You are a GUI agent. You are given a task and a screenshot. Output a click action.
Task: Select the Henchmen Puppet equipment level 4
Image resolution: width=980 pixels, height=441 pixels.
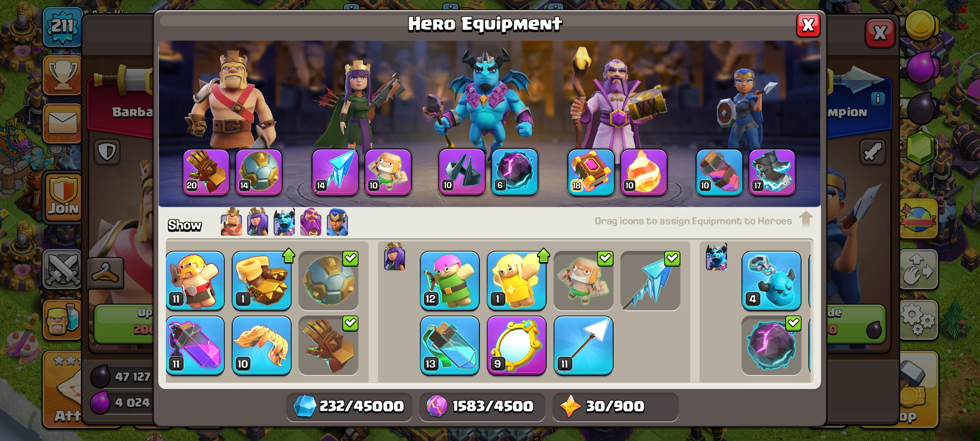coord(771,280)
